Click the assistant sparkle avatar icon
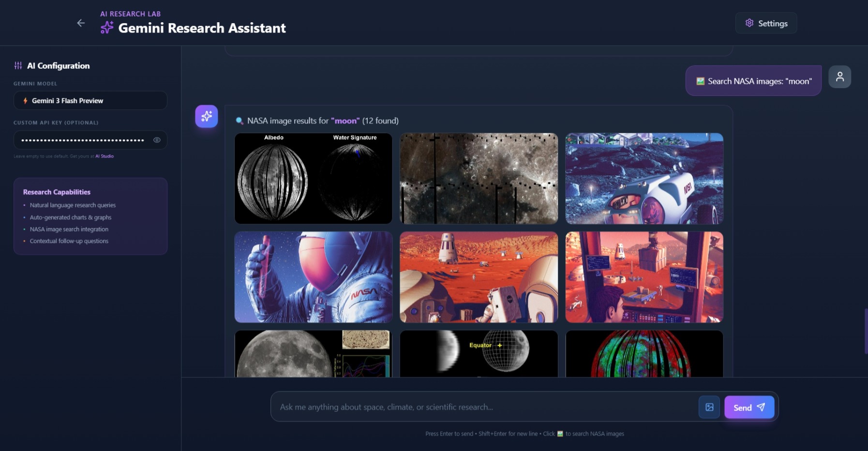The image size is (868, 451). pos(207,116)
